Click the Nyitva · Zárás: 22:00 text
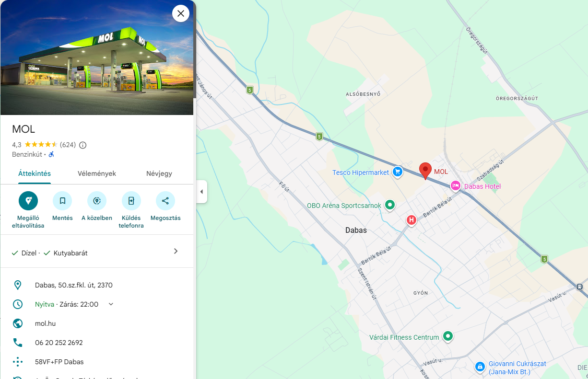This screenshot has width=588, height=379. [67, 304]
